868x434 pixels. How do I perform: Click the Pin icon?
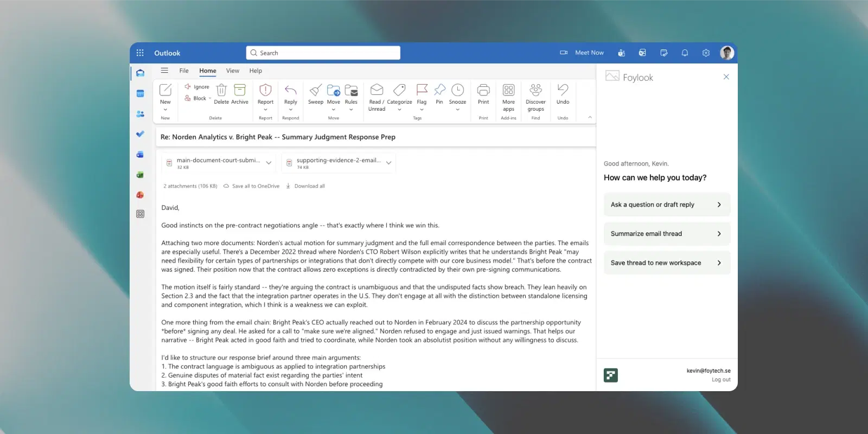(439, 90)
